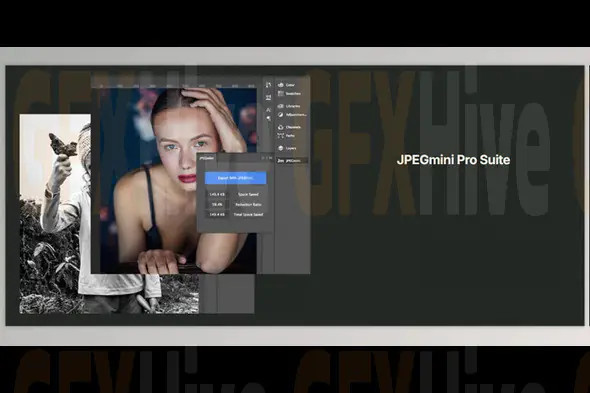The image size is (590, 393).
Task: Open the Channels panel icon
Action: click(280, 127)
